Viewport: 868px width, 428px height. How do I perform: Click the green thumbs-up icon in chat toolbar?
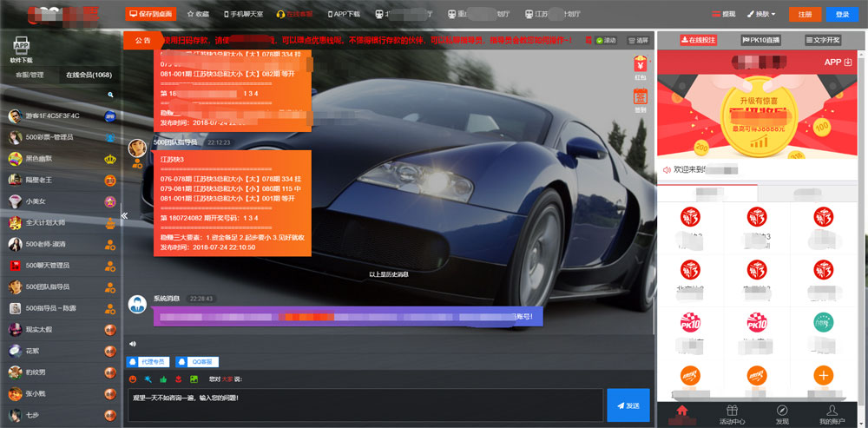click(x=163, y=379)
